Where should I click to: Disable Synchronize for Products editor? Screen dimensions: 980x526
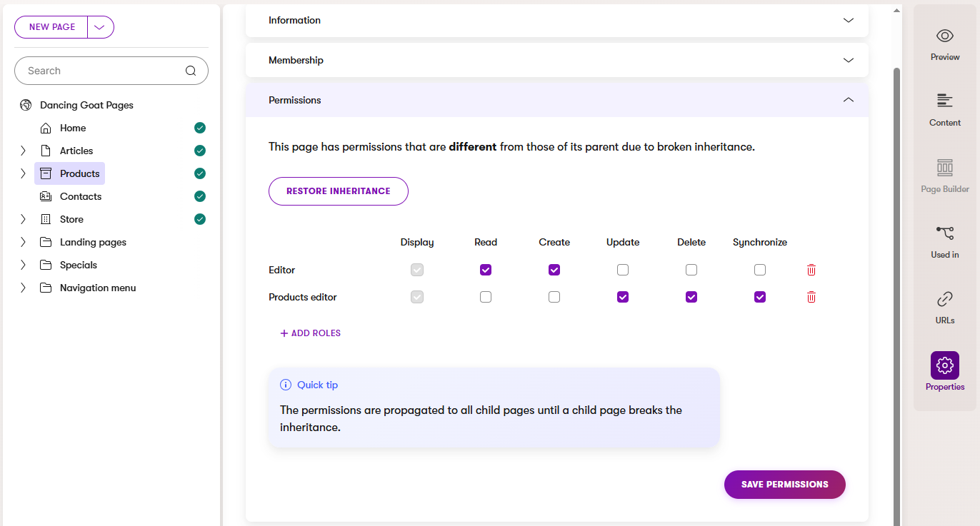[760, 297]
